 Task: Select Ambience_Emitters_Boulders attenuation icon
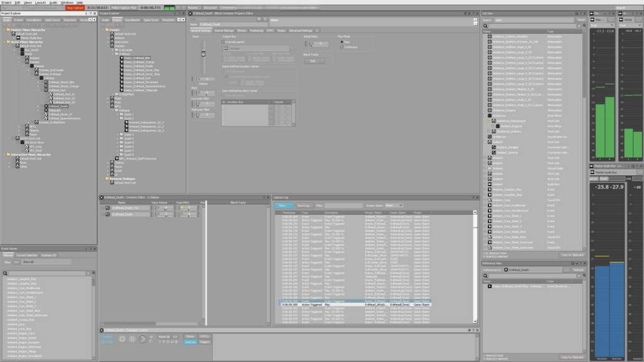coord(489,36)
